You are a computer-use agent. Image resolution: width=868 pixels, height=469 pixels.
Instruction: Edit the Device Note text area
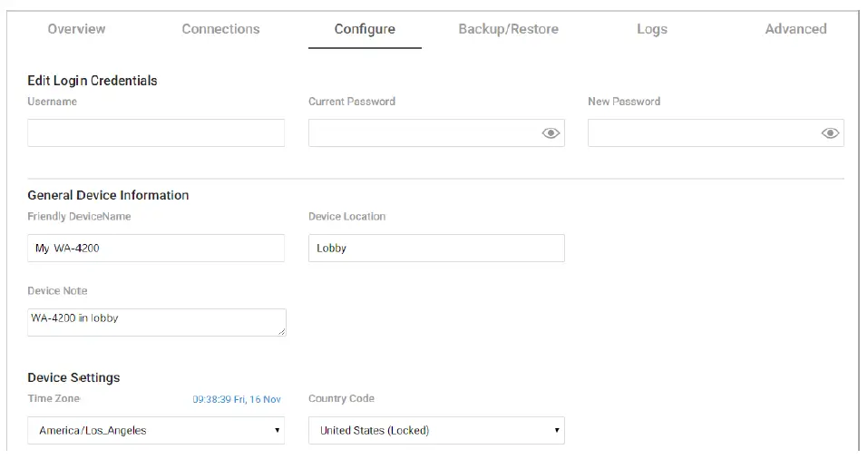(155, 322)
